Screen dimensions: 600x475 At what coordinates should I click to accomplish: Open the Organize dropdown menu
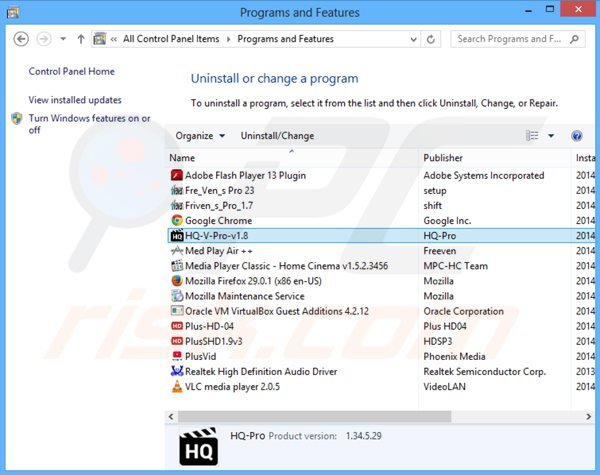(200, 136)
